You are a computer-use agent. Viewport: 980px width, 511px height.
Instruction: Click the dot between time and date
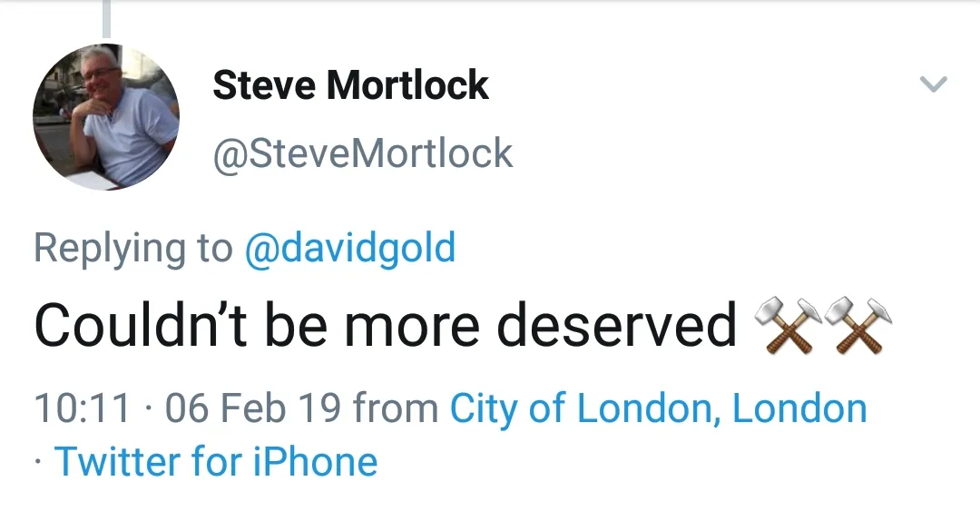149,408
